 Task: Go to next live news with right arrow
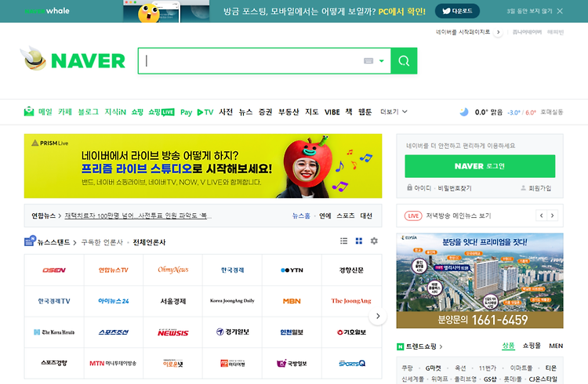553,216
